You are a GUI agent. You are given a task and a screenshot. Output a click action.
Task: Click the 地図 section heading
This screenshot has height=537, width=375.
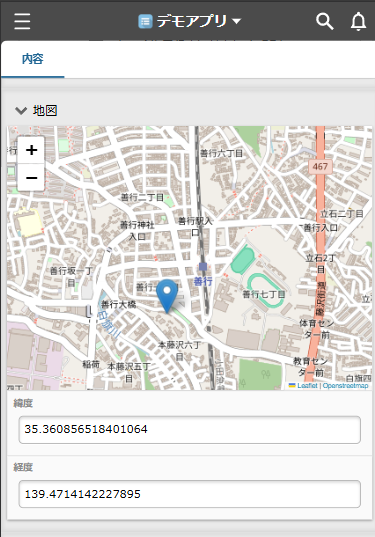45,111
